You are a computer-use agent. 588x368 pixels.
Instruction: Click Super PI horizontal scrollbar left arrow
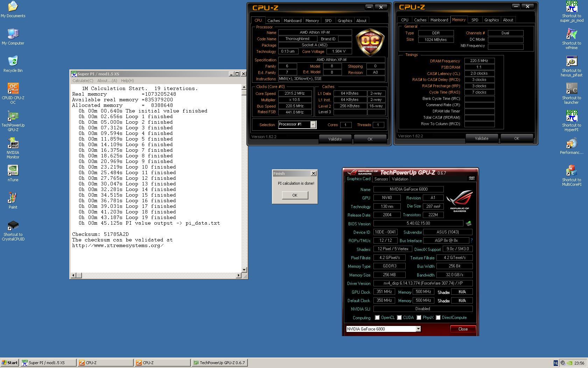tap(73, 275)
